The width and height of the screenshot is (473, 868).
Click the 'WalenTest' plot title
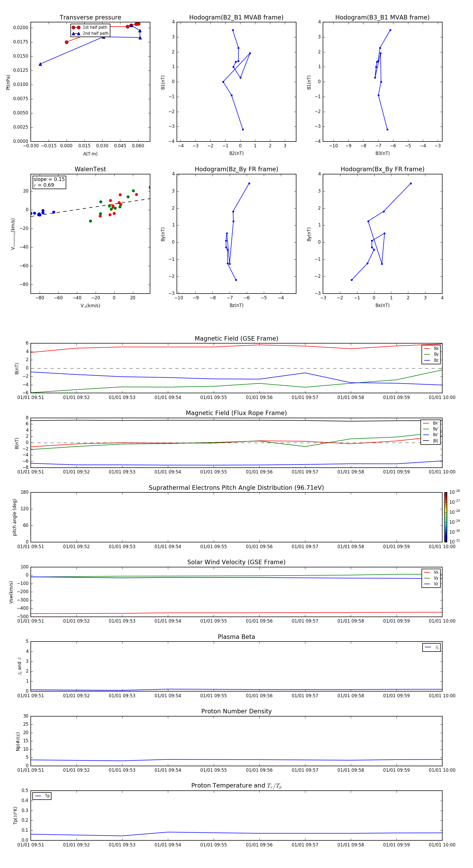point(90,169)
